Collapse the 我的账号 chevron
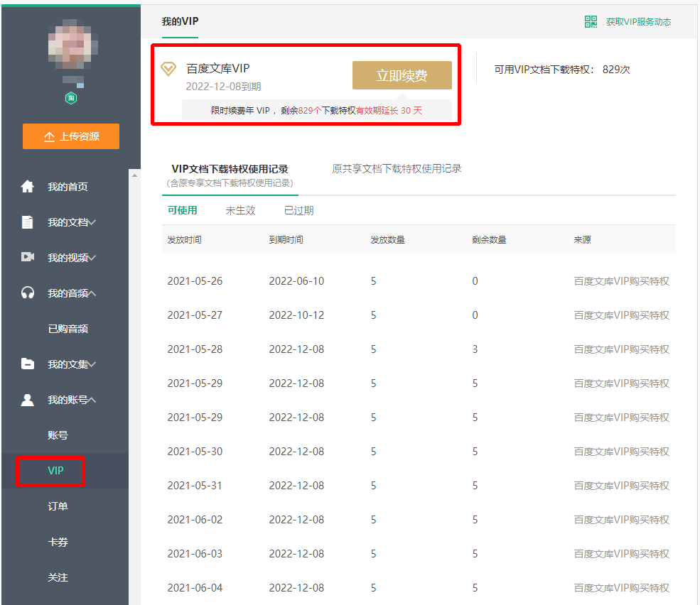Screen dimensions: 700x605 (x=92, y=400)
